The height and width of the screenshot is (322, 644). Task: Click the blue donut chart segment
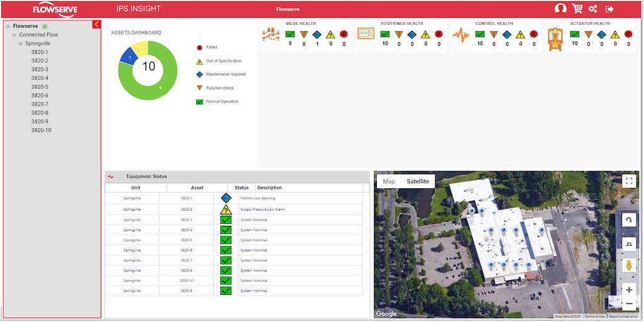(x=128, y=57)
